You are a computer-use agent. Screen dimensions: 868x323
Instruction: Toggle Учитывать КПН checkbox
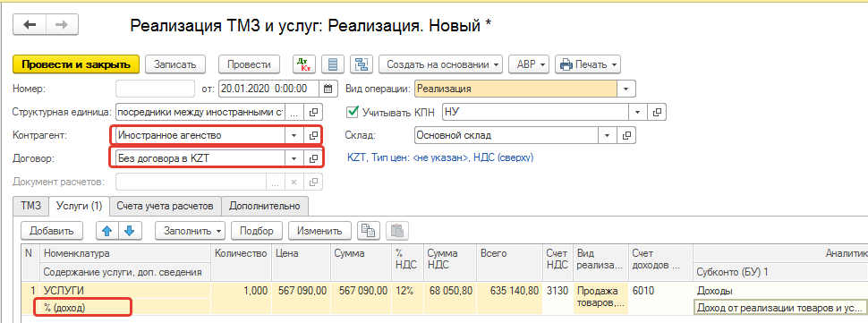[352, 112]
